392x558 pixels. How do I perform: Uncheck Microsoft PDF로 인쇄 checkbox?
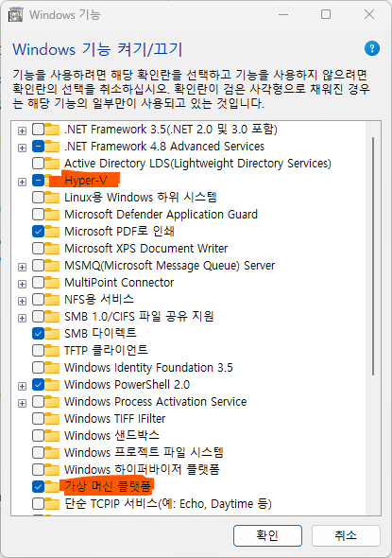pos(38,232)
